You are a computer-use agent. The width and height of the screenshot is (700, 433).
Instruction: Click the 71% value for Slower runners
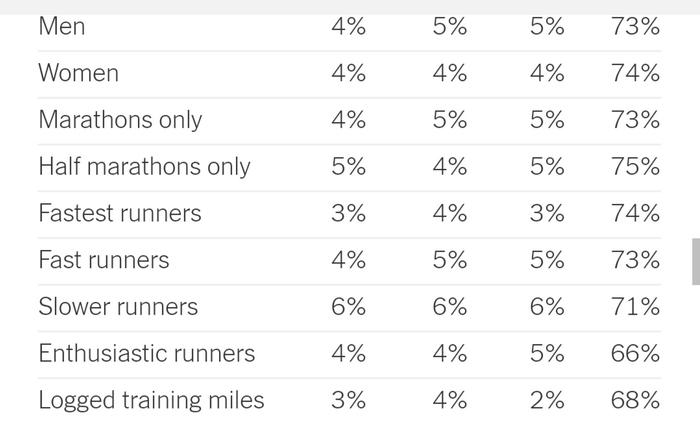coord(635,307)
